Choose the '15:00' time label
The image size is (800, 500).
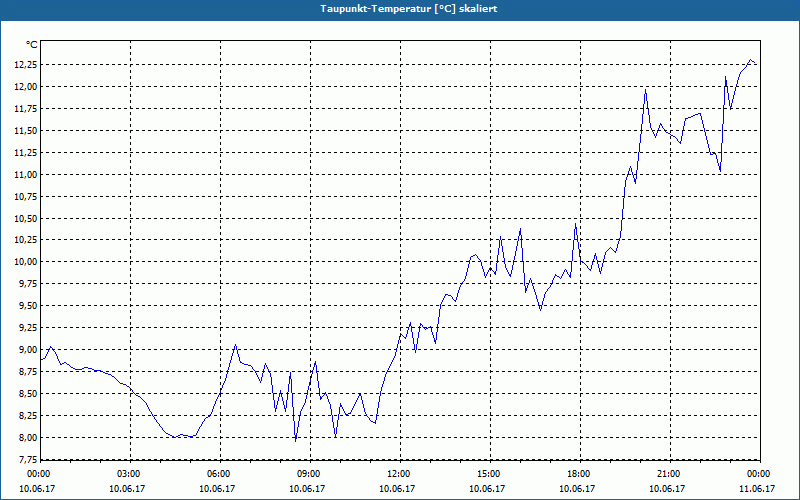(x=490, y=474)
